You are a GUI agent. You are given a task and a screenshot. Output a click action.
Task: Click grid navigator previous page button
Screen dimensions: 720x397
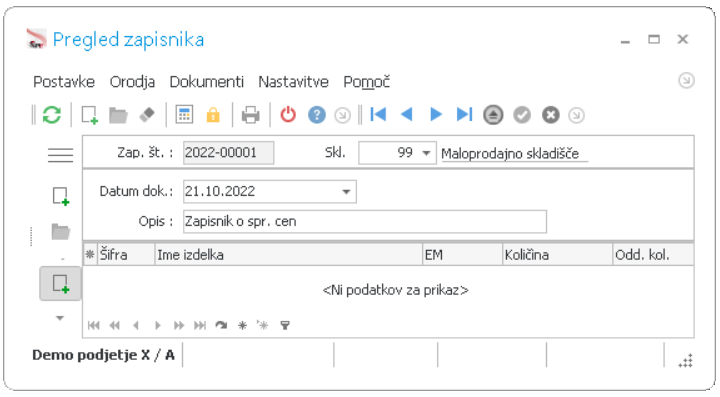tap(114, 325)
